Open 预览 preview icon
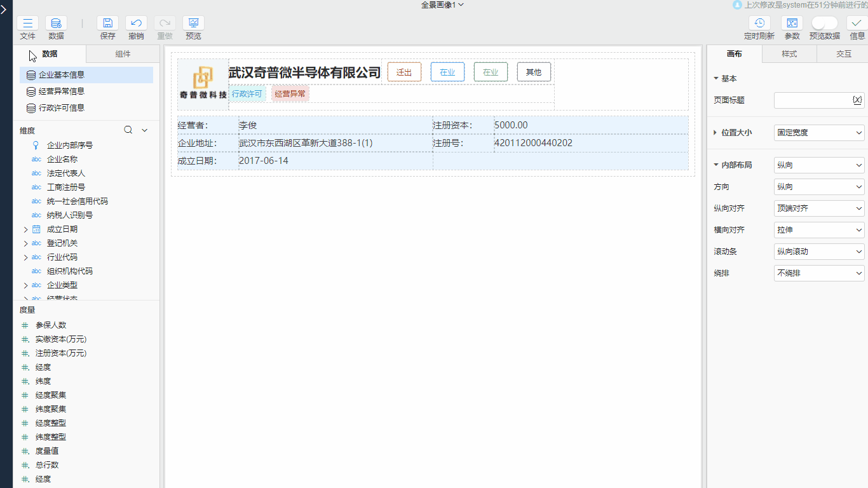 click(x=193, y=23)
